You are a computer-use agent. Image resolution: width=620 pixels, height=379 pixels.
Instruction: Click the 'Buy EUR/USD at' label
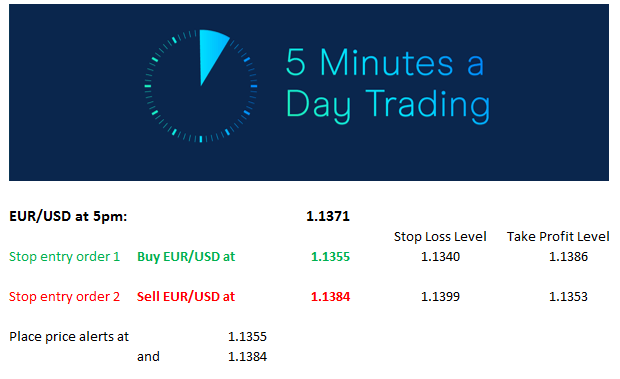tap(186, 256)
